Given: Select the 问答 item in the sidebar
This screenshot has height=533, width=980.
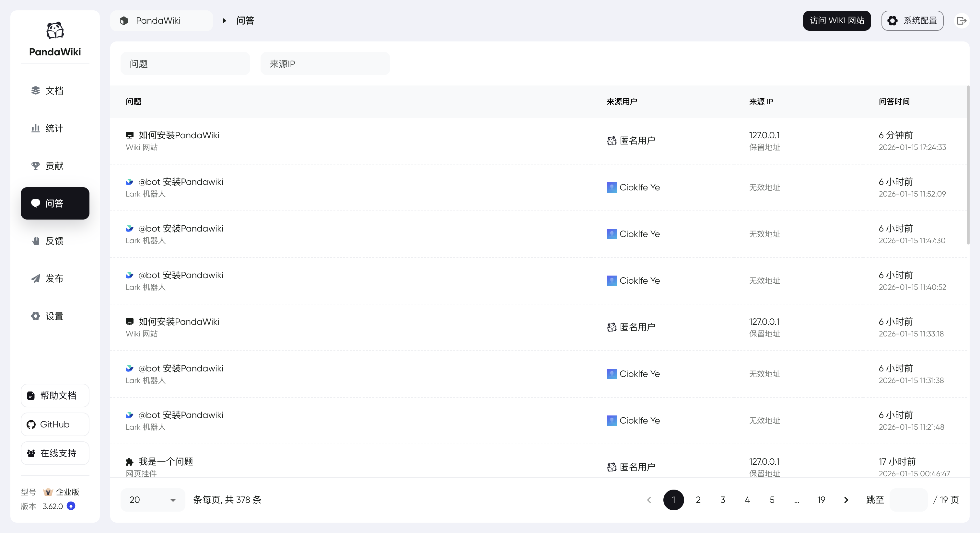Looking at the screenshot, I should pos(54,203).
